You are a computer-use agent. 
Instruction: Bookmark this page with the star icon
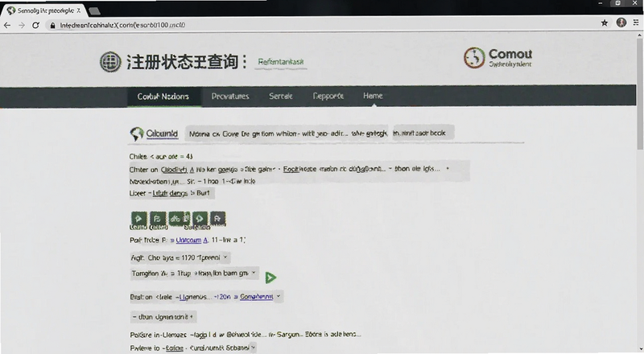click(605, 23)
